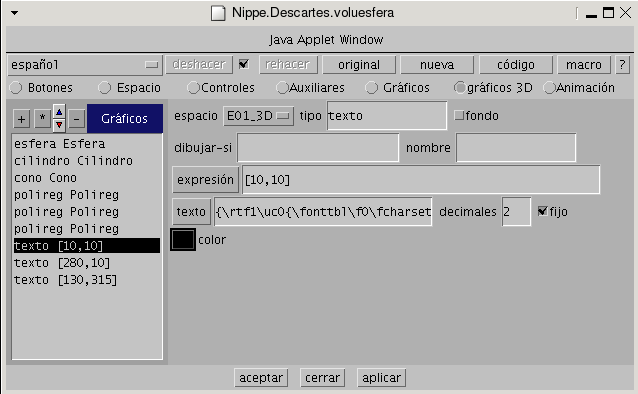Click the deshacer button
The image size is (638, 394).
point(199,65)
